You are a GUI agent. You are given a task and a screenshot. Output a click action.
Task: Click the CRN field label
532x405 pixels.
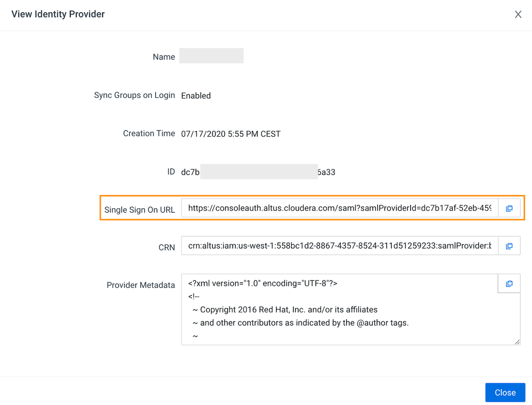[x=167, y=247]
